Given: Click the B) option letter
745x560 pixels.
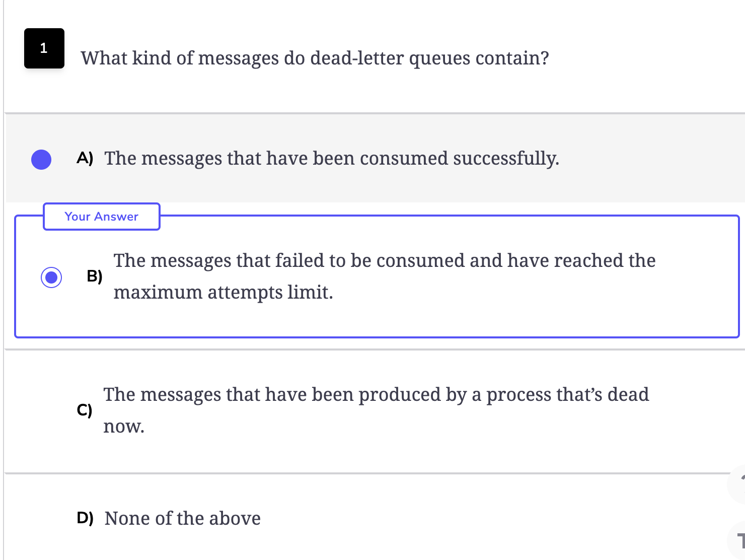Looking at the screenshot, I should coord(95,276).
